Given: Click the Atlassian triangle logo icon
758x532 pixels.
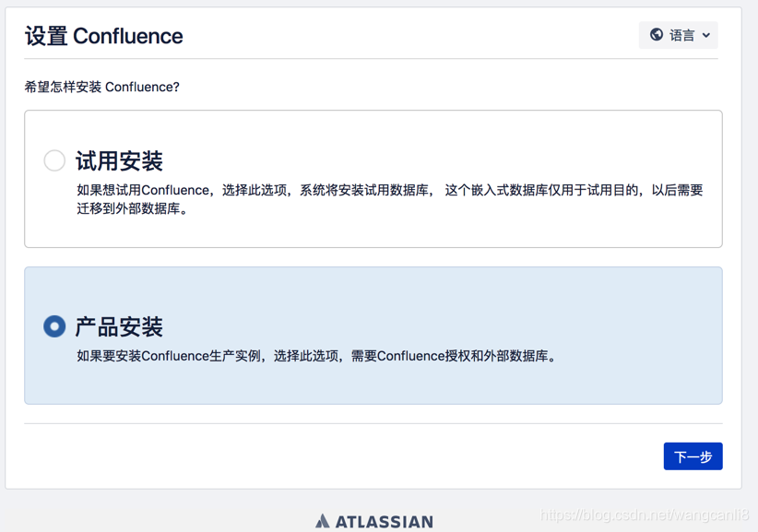Looking at the screenshot, I should (323, 521).
